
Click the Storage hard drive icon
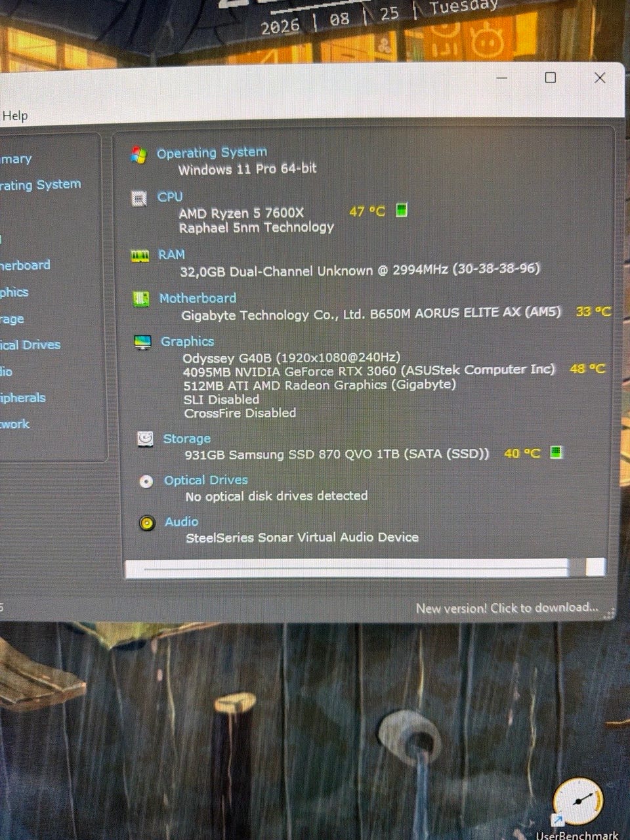click(145, 439)
